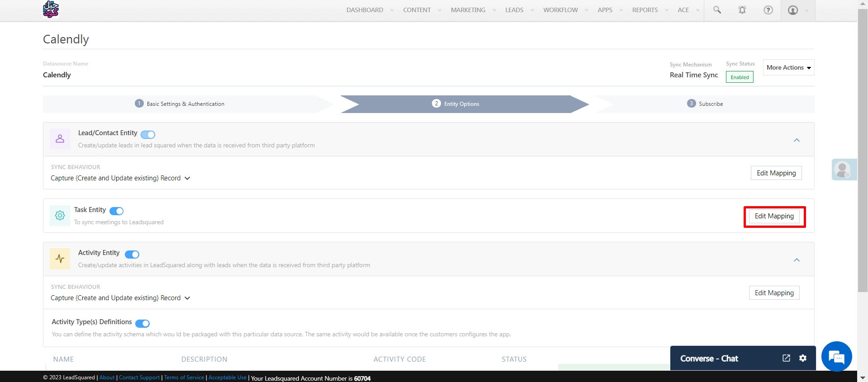Click the ACTIVITY CODE column header

point(399,359)
